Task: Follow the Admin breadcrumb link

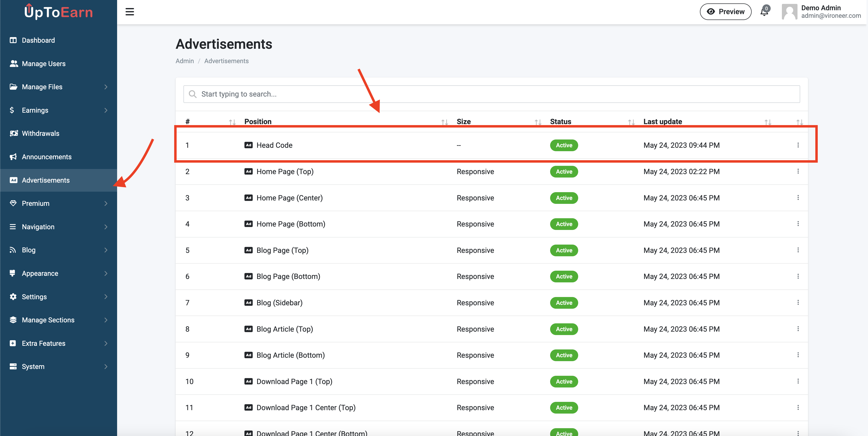Action: coord(184,61)
